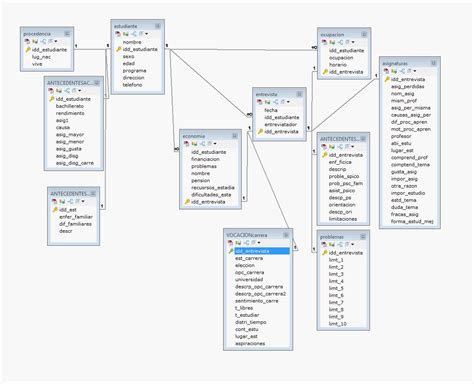Screen dimensions: 474x384
Task: Click the share-shaped relationships icon in estudiante table
Action: pos(134,34)
